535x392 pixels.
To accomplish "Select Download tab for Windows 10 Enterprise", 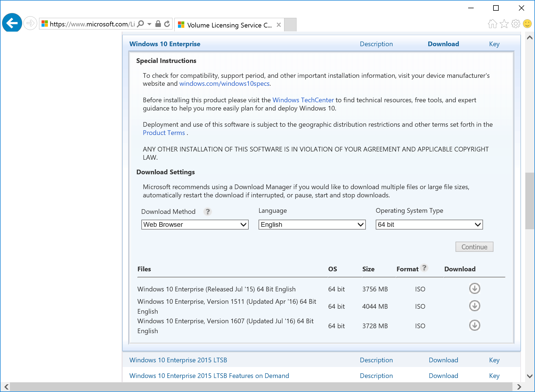I will point(443,44).
